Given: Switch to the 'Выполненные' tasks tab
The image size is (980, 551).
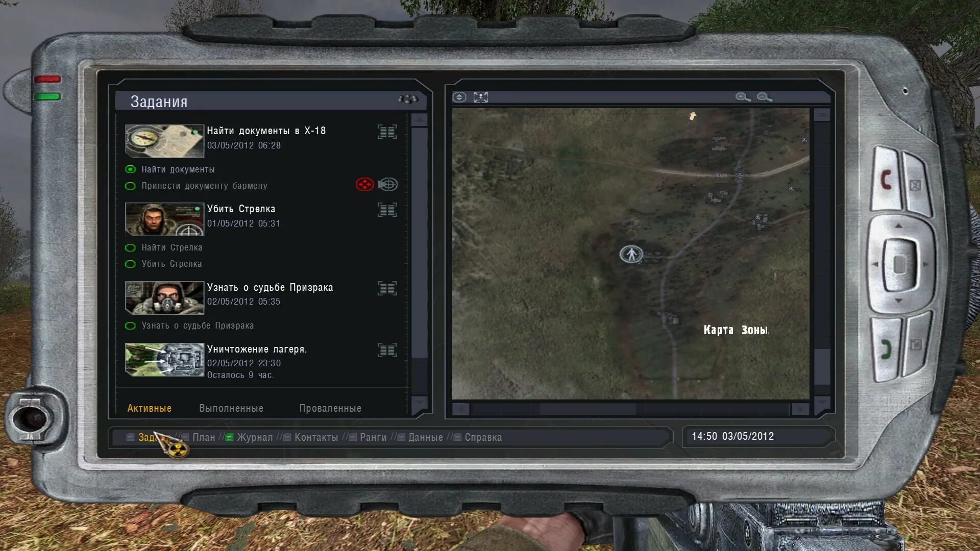Looking at the screenshot, I should pos(231,408).
